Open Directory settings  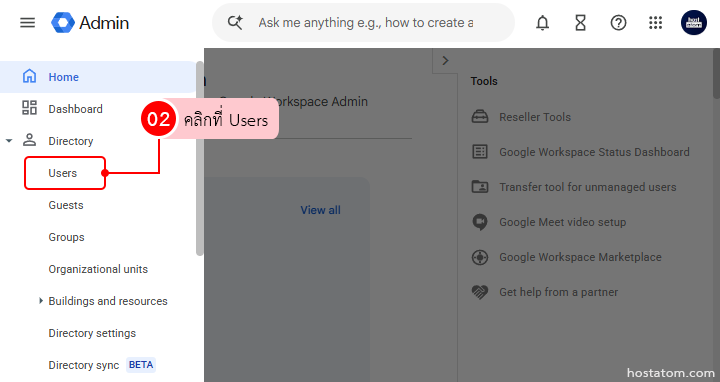point(92,333)
